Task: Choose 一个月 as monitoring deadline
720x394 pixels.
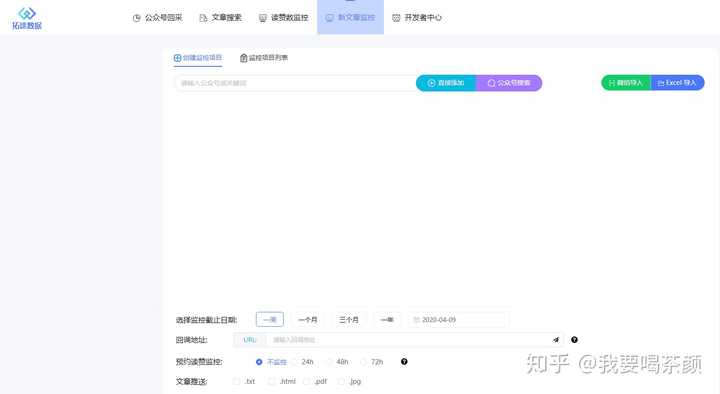Action: (x=308, y=320)
